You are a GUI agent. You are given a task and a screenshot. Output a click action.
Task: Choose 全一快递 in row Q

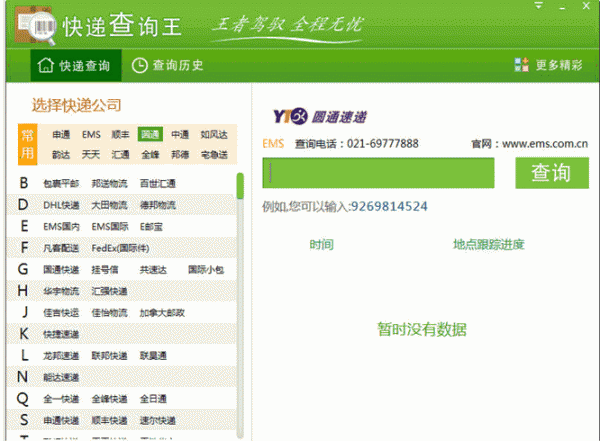61,399
